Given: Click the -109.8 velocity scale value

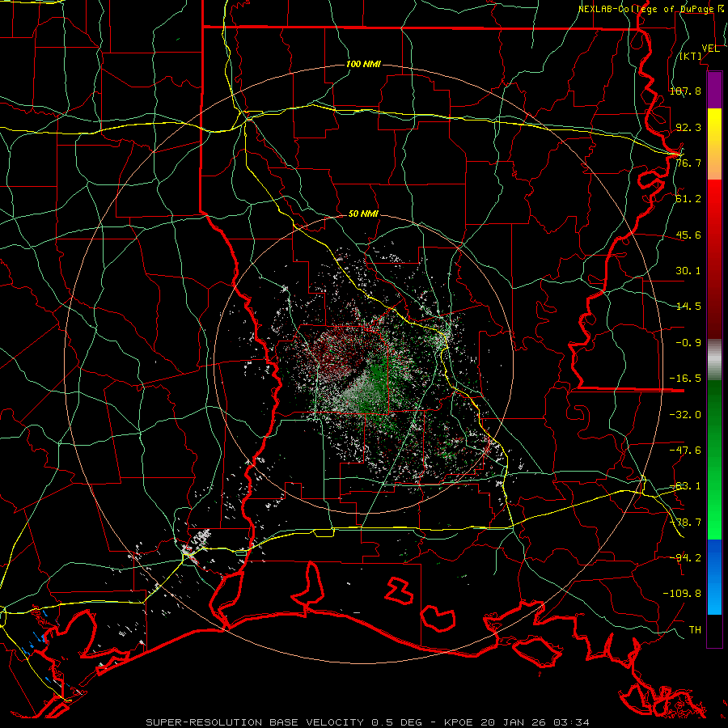Looking at the screenshot, I should pos(682,594).
